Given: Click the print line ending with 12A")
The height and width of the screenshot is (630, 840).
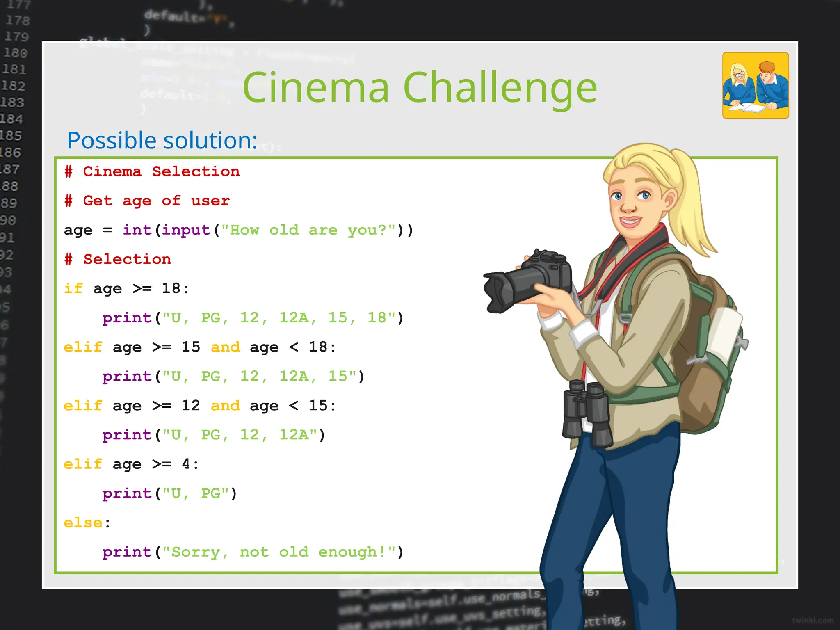Looking at the screenshot, I should pyautogui.click(x=214, y=435).
